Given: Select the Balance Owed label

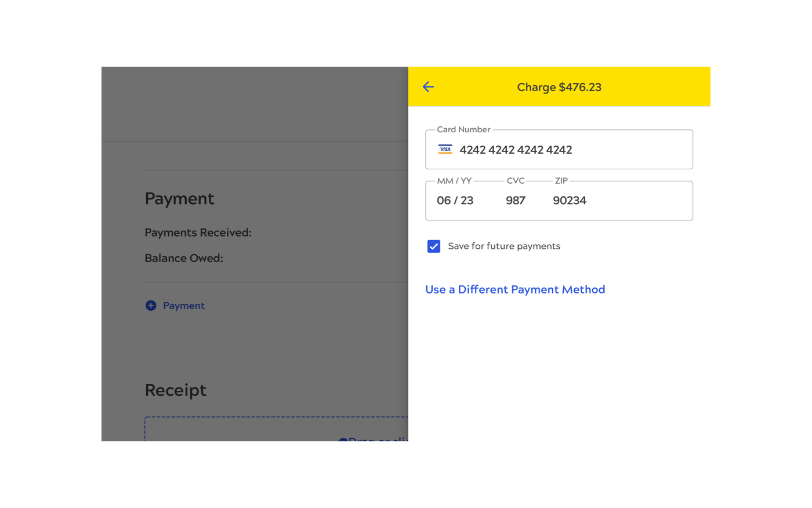Looking at the screenshot, I should click(184, 258).
